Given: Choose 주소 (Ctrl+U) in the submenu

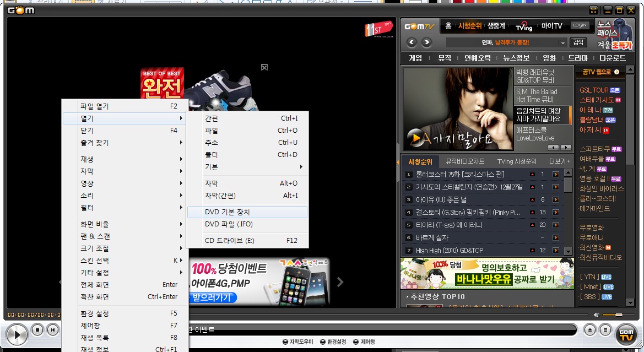Looking at the screenshot, I should pos(247,143).
